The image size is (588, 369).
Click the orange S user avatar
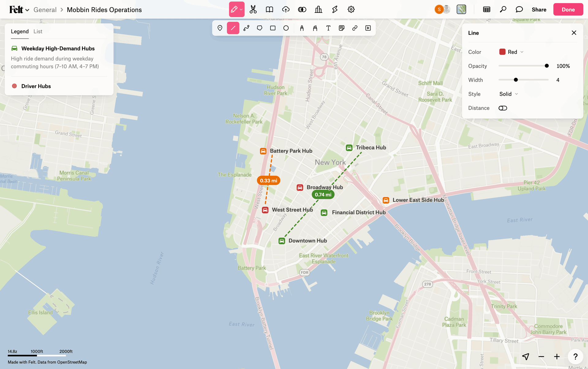coord(439,9)
